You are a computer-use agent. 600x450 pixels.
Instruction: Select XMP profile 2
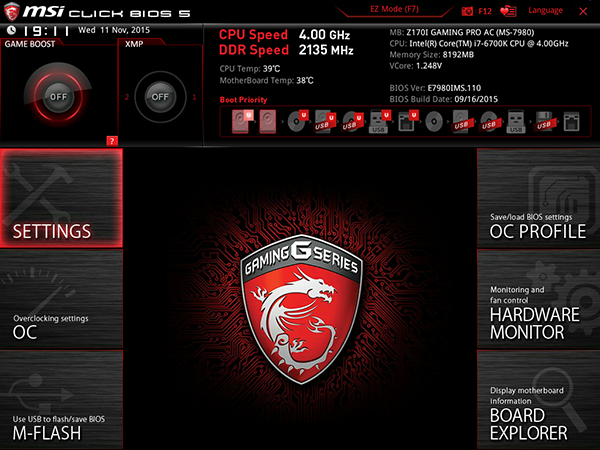pos(127,97)
